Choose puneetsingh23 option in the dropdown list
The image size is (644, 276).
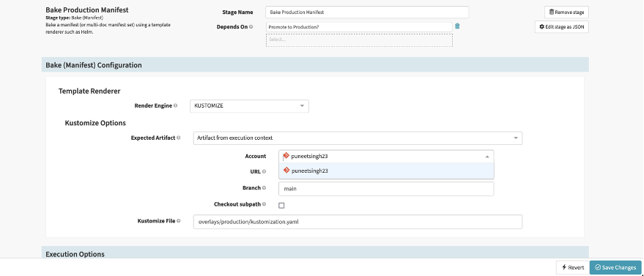(386, 171)
